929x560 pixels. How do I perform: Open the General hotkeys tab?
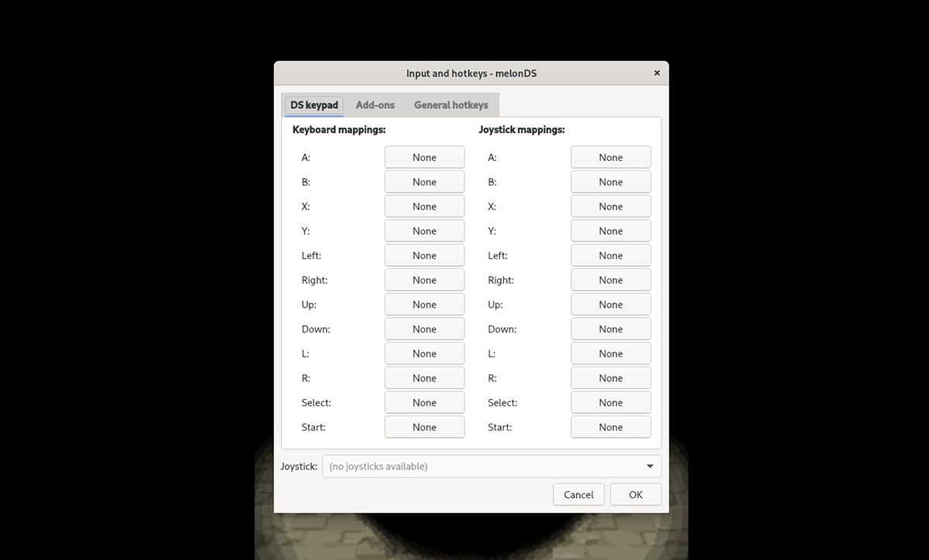(451, 105)
